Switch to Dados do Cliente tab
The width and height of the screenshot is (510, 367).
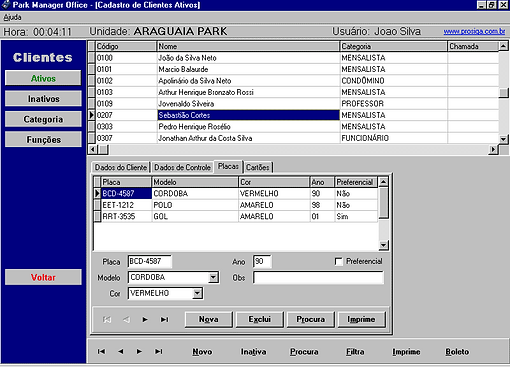[x=121, y=167]
